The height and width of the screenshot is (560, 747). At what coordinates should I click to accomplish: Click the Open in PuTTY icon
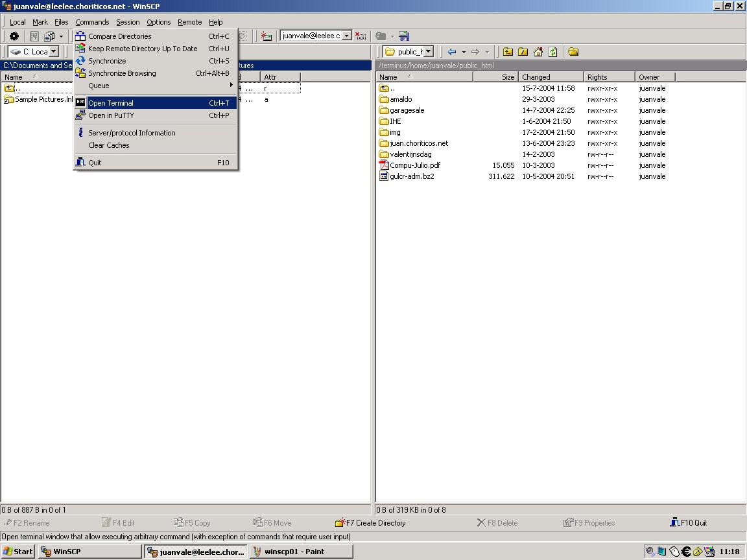pos(80,115)
